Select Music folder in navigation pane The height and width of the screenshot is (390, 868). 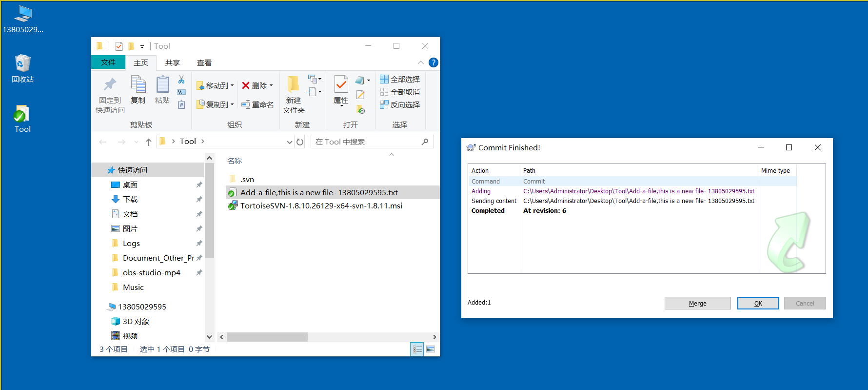click(x=133, y=287)
